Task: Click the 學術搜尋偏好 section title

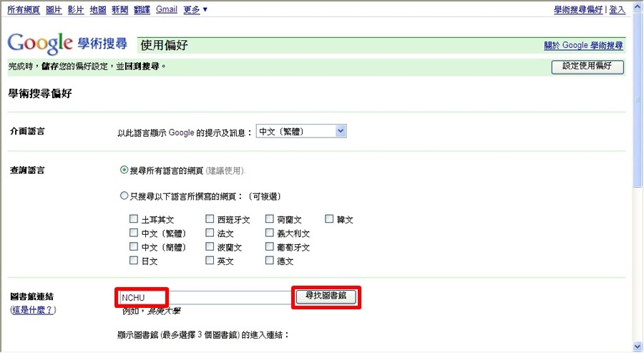Action: coord(40,94)
